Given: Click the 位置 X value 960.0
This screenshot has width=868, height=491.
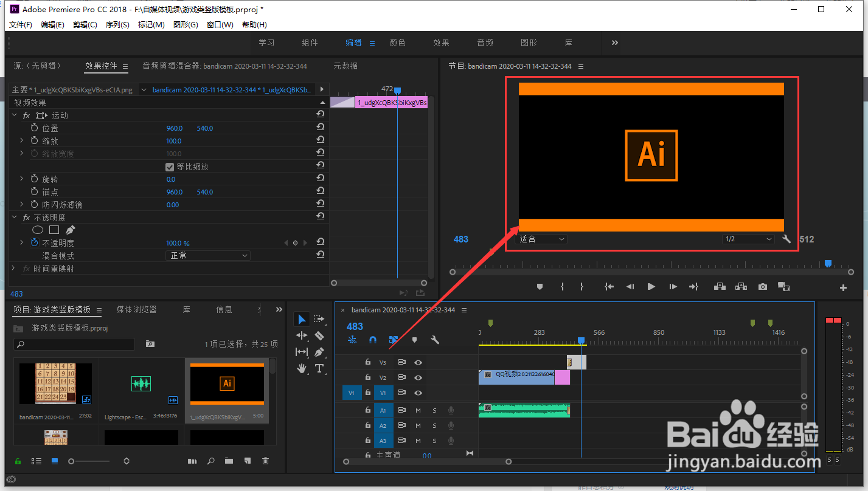Looking at the screenshot, I should click(x=175, y=128).
